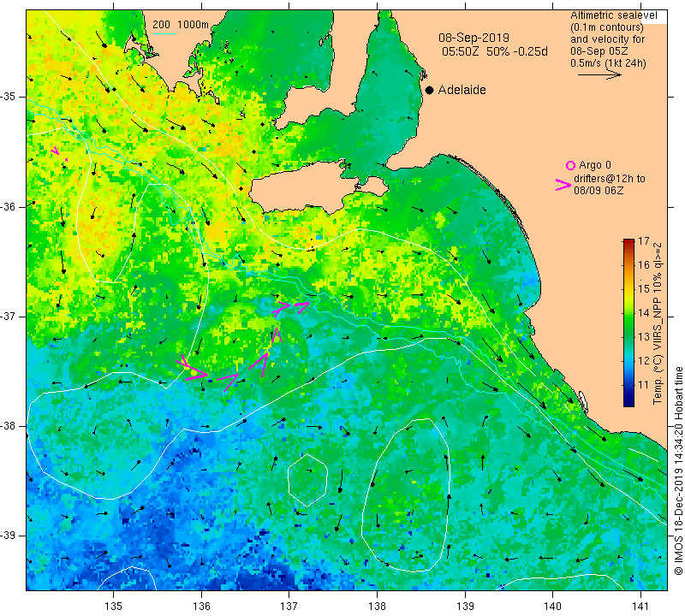
Task: Click longitude label 137 on the axis
Action: pyautogui.click(x=289, y=607)
